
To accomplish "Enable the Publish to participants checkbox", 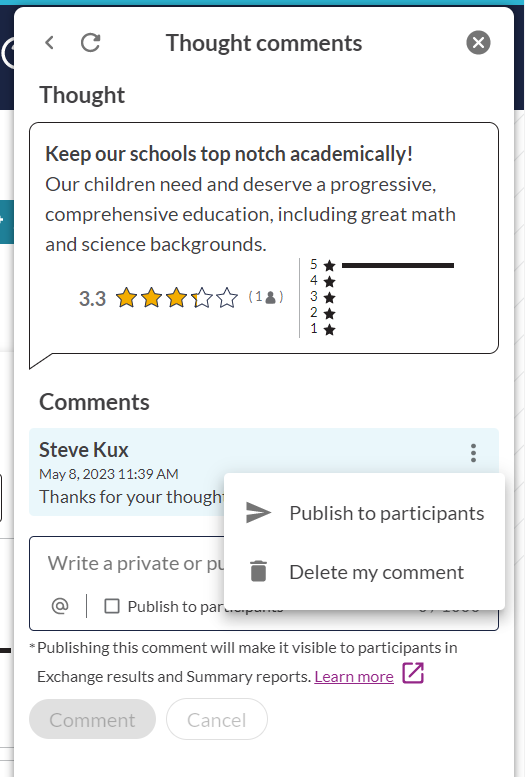I will coord(112,606).
